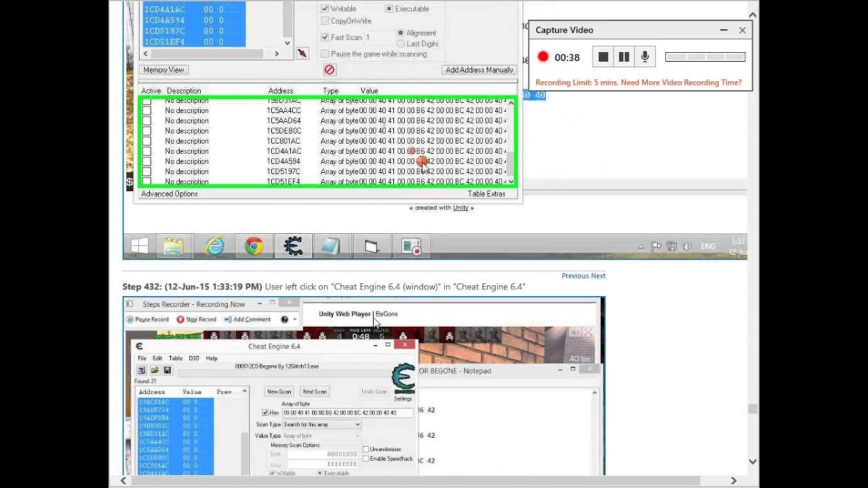Expand the Steps Recorder help dropdown arrow
Screen dimensions: 868x488
coord(296,319)
